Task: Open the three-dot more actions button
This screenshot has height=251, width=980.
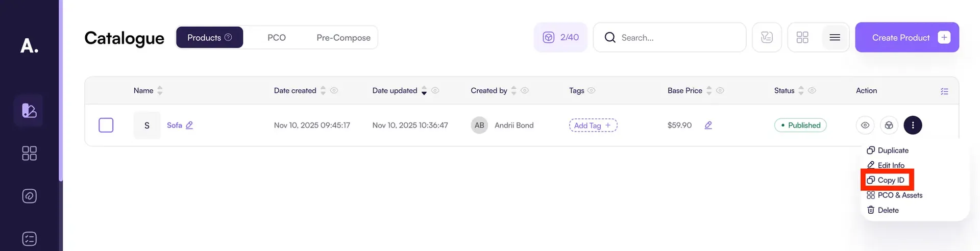Action: point(913,125)
